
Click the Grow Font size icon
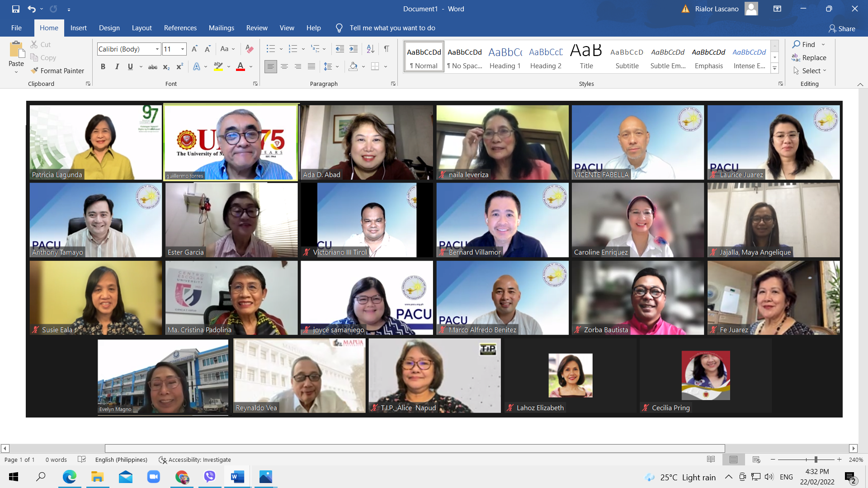(194, 49)
